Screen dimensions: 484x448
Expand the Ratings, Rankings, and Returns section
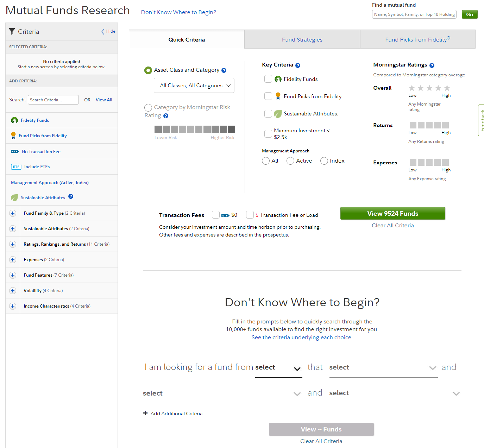point(13,244)
